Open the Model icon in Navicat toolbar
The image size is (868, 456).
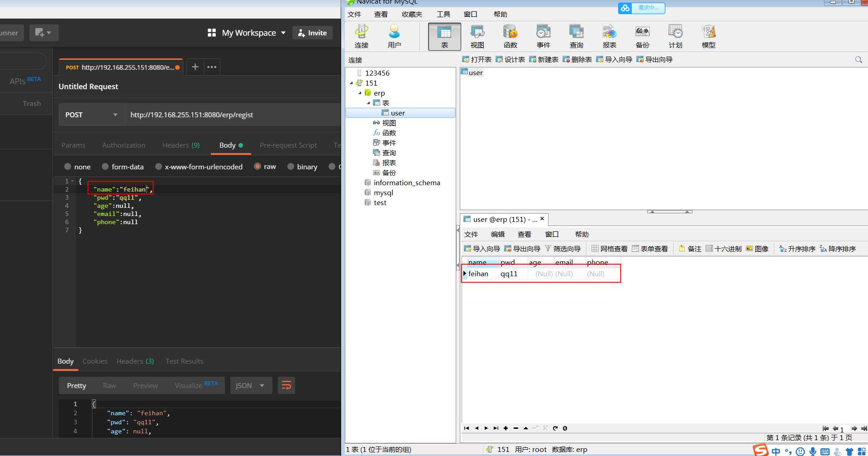pyautogui.click(x=709, y=37)
